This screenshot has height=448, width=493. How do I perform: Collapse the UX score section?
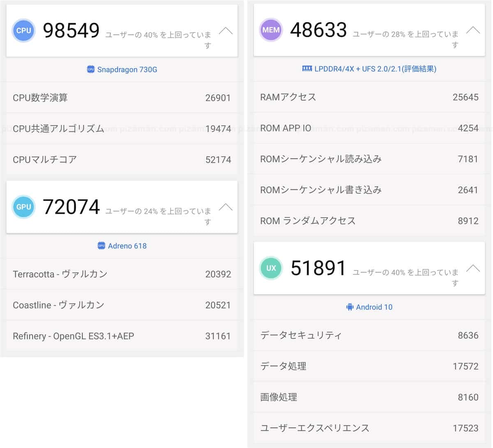(x=473, y=268)
